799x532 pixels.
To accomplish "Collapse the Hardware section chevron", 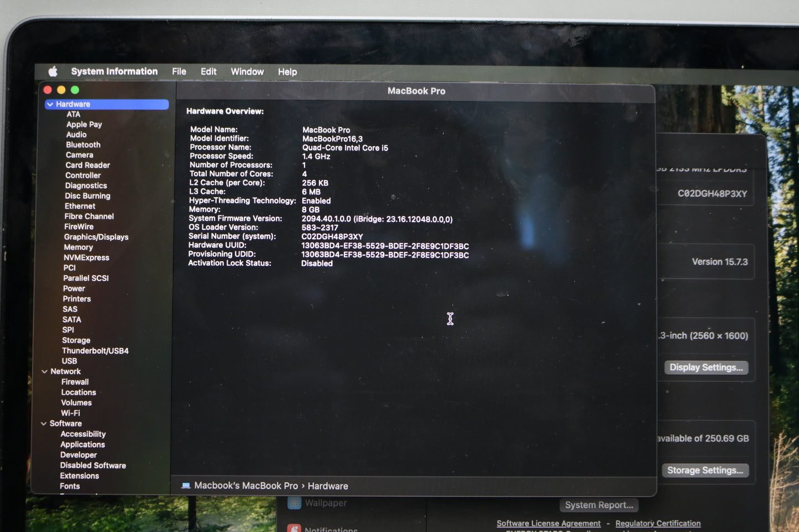I will pos(50,104).
